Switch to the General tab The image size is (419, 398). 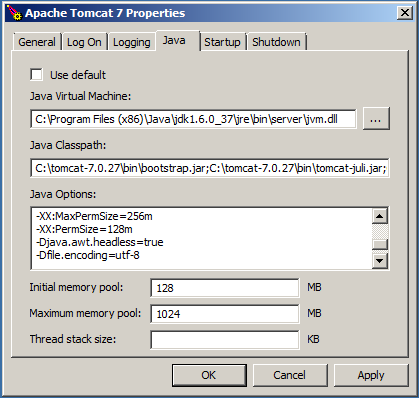click(37, 42)
